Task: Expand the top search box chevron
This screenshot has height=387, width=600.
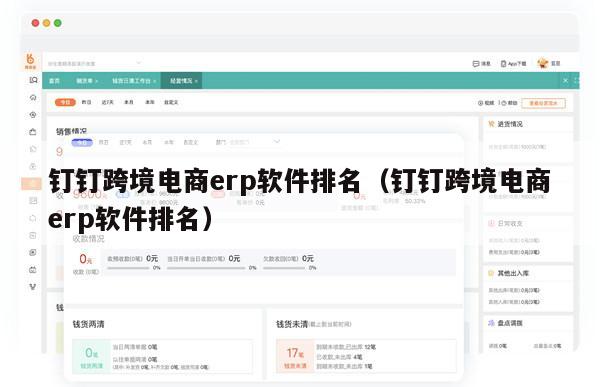Action: 139,63
